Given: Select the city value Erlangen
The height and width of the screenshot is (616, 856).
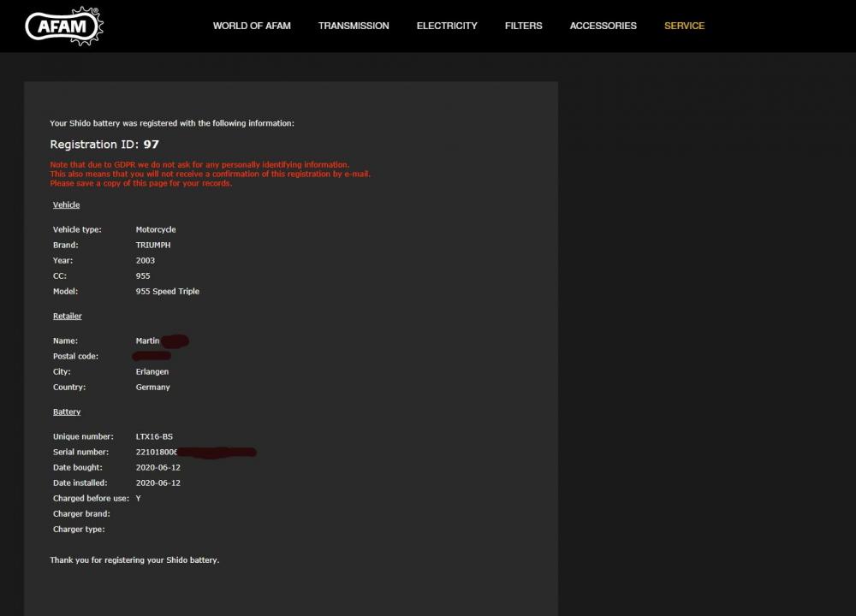Looking at the screenshot, I should 152,371.
